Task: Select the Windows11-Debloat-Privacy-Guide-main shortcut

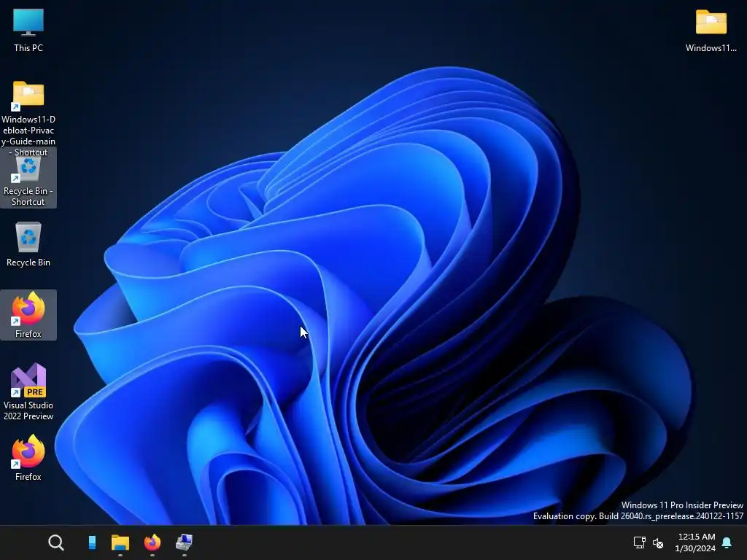Action: (x=28, y=118)
